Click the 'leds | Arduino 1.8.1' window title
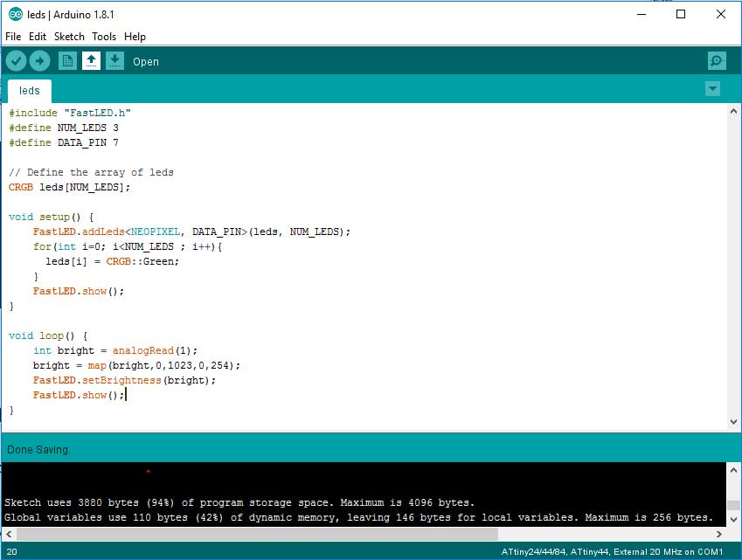Viewport: 742px width, 560px height. point(71,15)
